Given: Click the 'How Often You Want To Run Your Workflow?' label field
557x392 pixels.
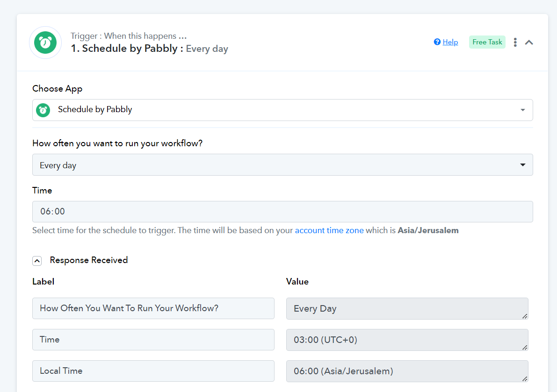Looking at the screenshot, I should (x=153, y=308).
